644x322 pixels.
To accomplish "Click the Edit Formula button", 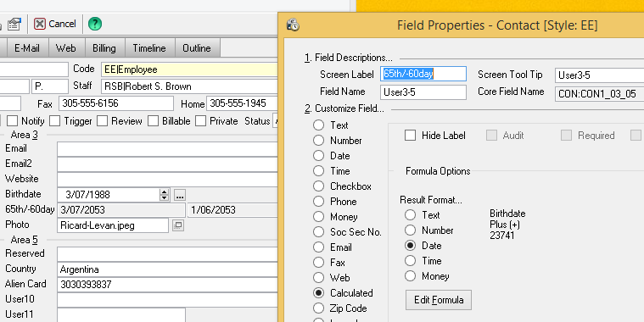I will [x=439, y=300].
